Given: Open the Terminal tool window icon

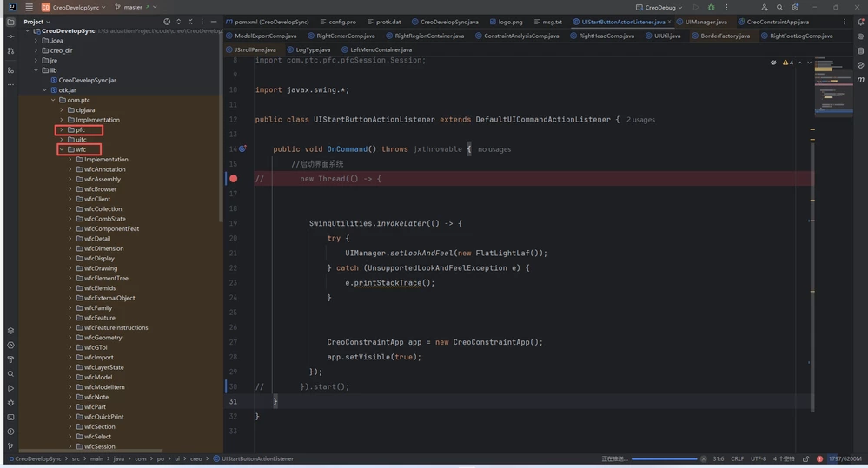Looking at the screenshot, I should point(10,417).
